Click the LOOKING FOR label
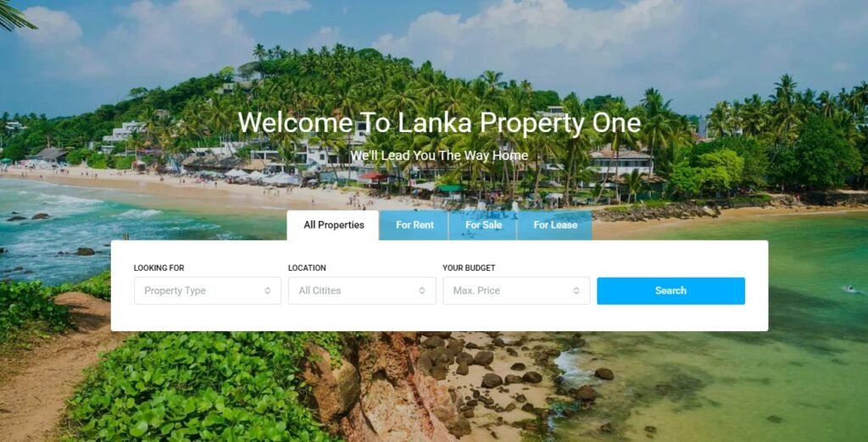 [159, 268]
